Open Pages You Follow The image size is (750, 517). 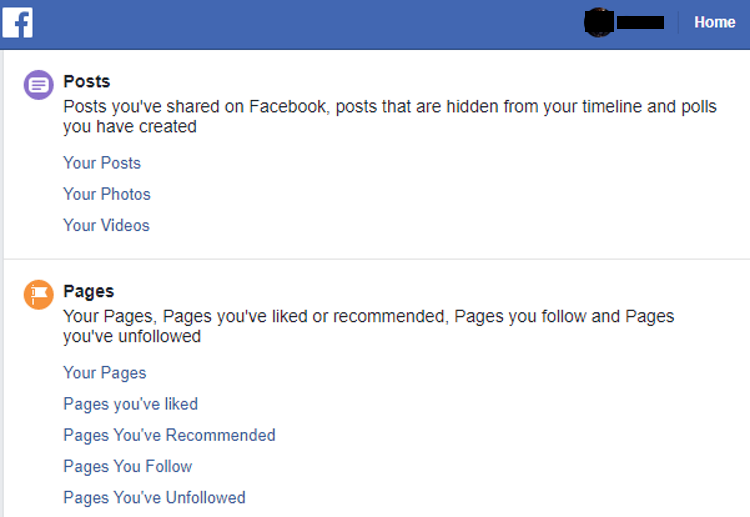click(128, 466)
